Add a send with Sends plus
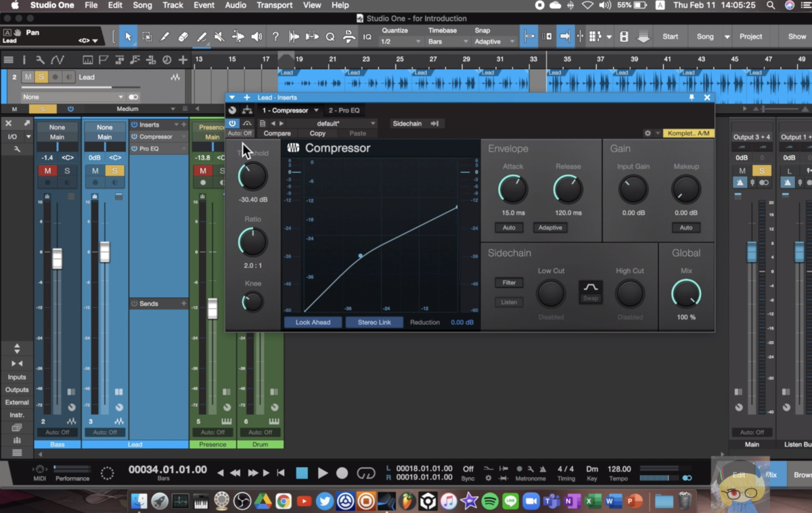This screenshot has width=812, height=513. (183, 304)
